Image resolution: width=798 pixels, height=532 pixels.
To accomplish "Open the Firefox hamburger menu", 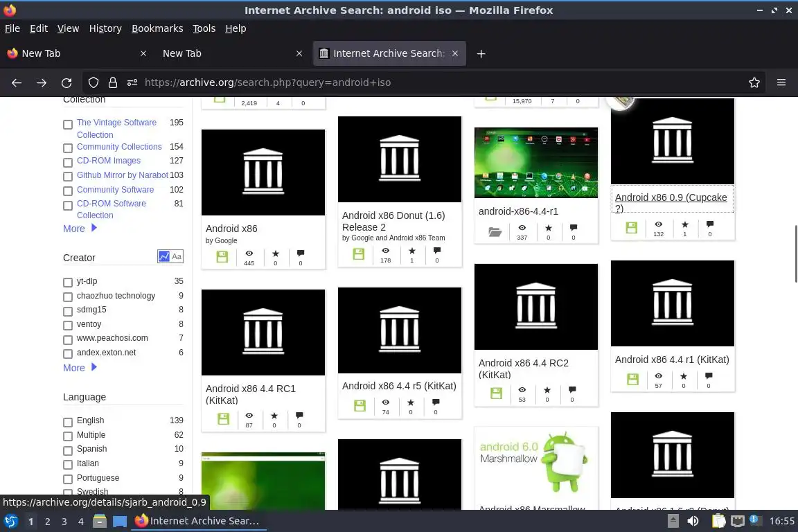I will [x=781, y=82].
